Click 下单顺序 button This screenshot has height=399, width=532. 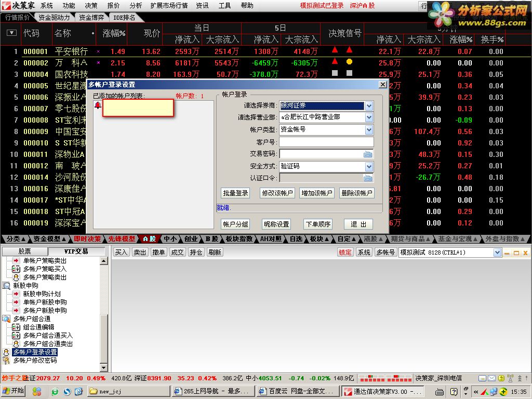click(x=318, y=224)
